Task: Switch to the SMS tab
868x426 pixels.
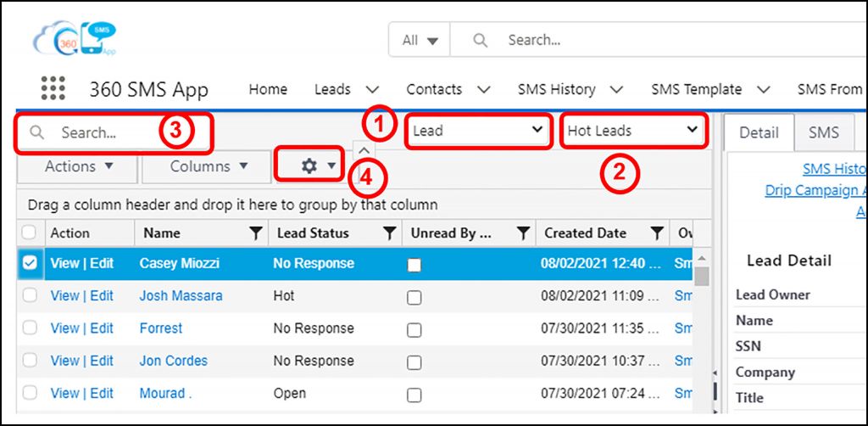Action: coord(823,132)
